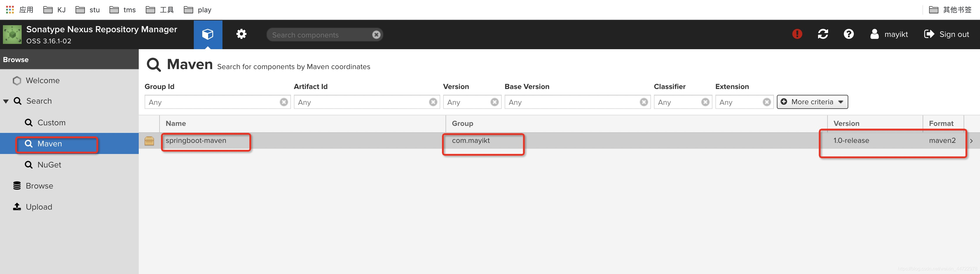Click the package icon of springboot-maven row
Viewport: 980px width, 274px height.
149,141
